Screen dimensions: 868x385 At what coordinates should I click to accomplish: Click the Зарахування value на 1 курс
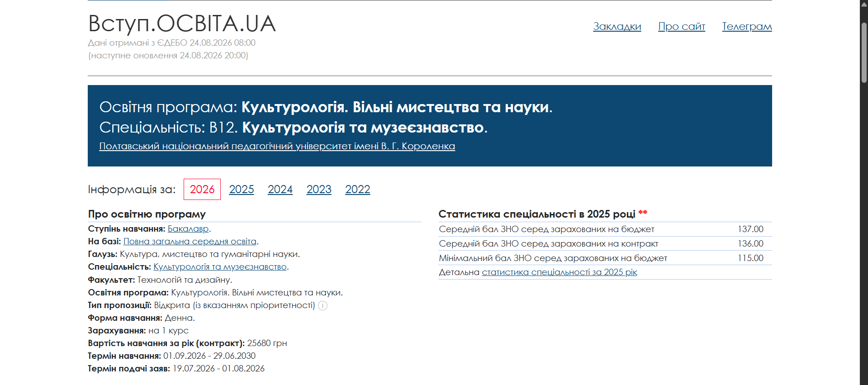tap(168, 331)
